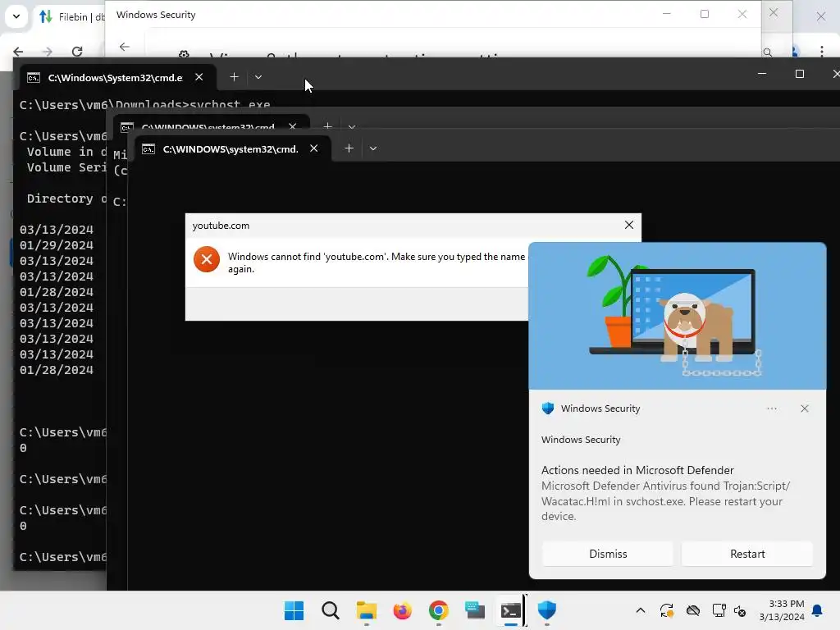Screen dimensions: 840x630
Task: Click 'Actions needed in Microsoft Defender' heading
Action: point(637,470)
